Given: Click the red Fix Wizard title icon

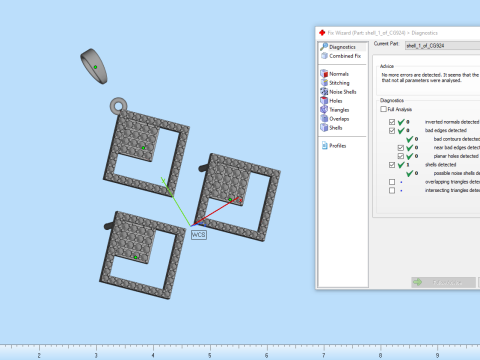Looking at the screenshot, I should 322,33.
